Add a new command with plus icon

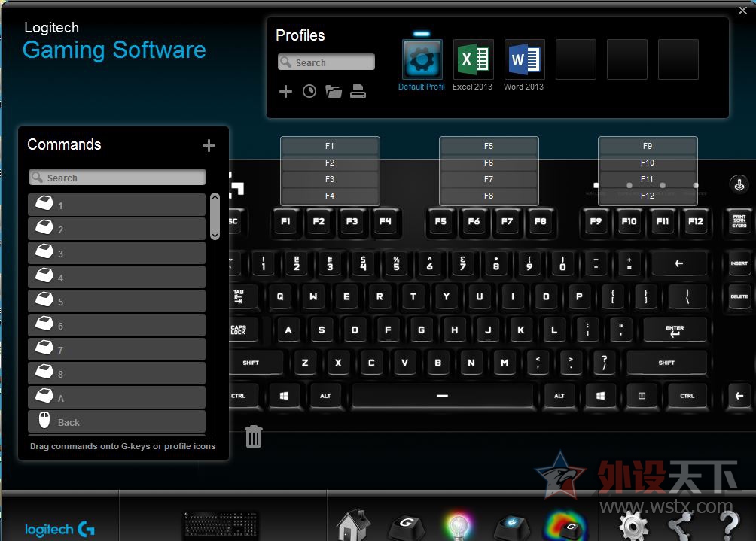tap(209, 145)
